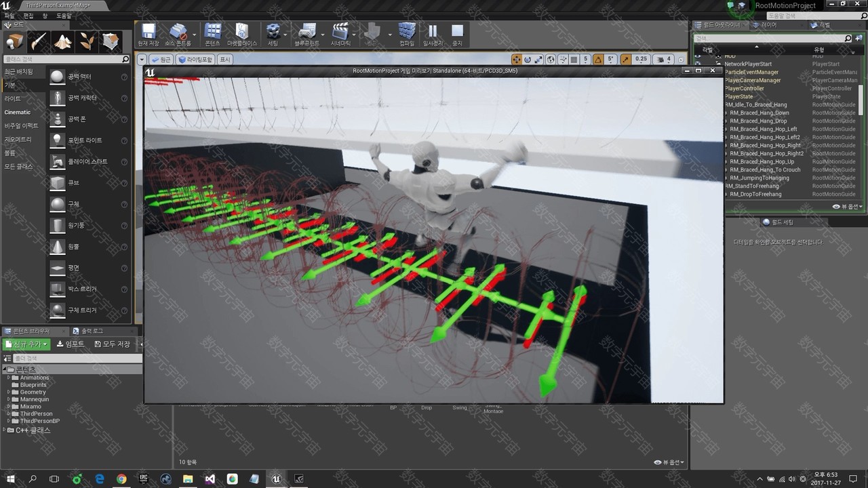
Task: Switch to Output Log (출력 로그) tab
Action: pos(92,331)
